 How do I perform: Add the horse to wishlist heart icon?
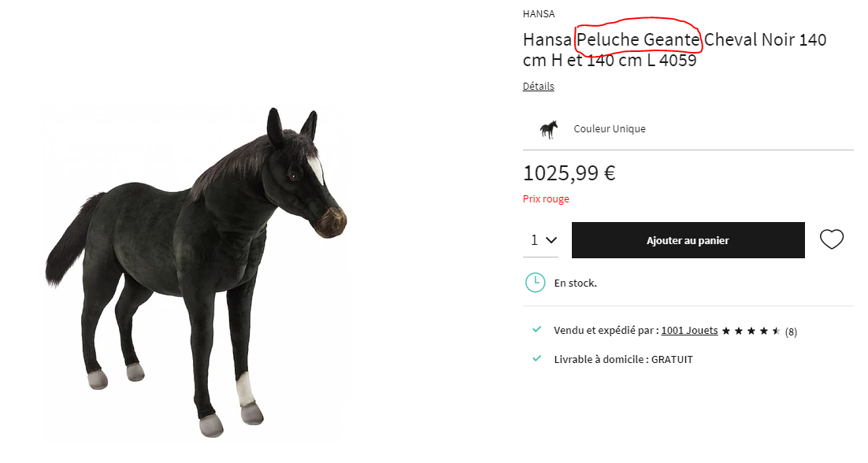[x=832, y=239]
